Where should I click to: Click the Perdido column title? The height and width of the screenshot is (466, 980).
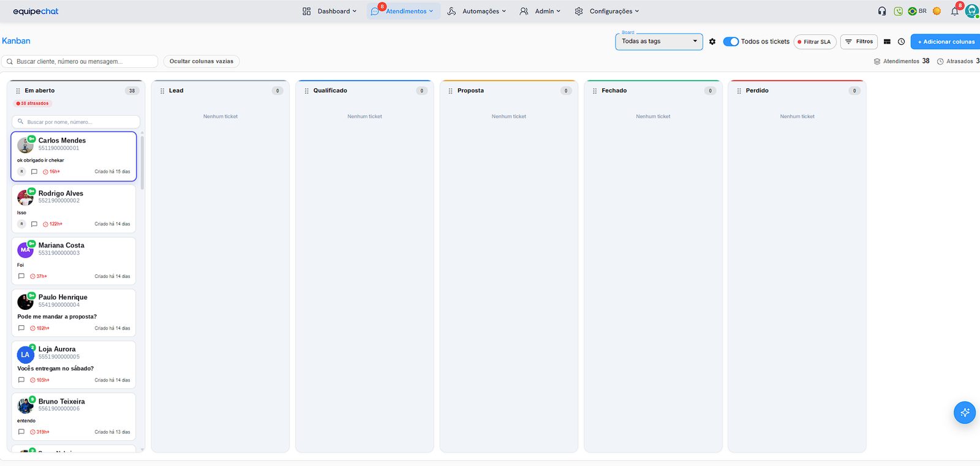757,91
